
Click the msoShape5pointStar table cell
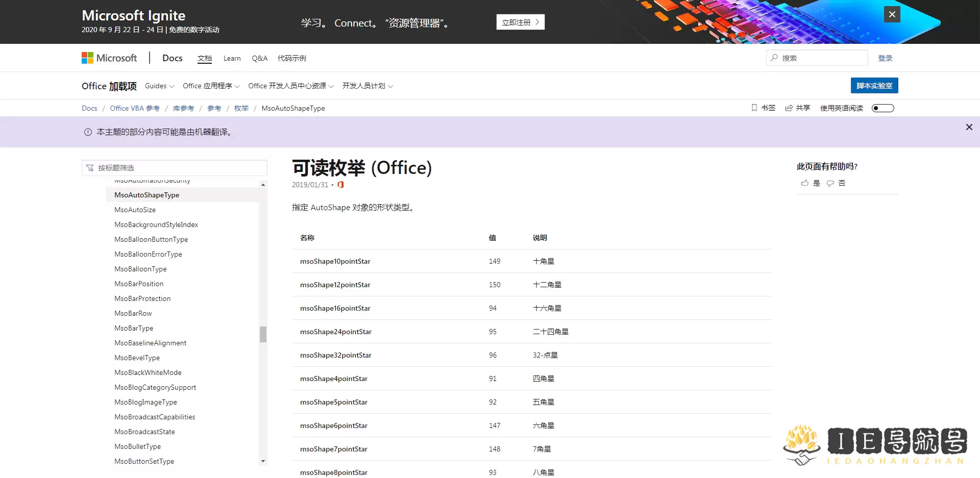pos(334,402)
